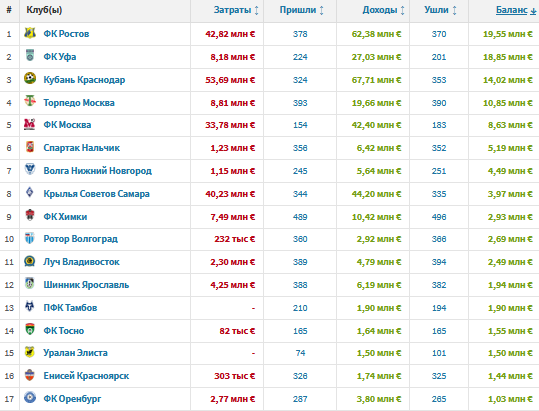Open the ФК Ростов club link
Viewport: 539px width, 411px height.
point(66,34)
